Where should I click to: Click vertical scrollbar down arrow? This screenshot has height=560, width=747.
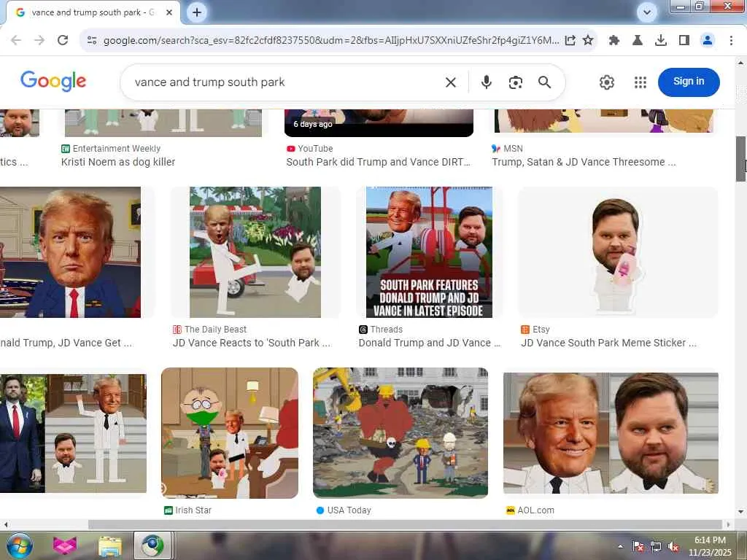pos(740,512)
